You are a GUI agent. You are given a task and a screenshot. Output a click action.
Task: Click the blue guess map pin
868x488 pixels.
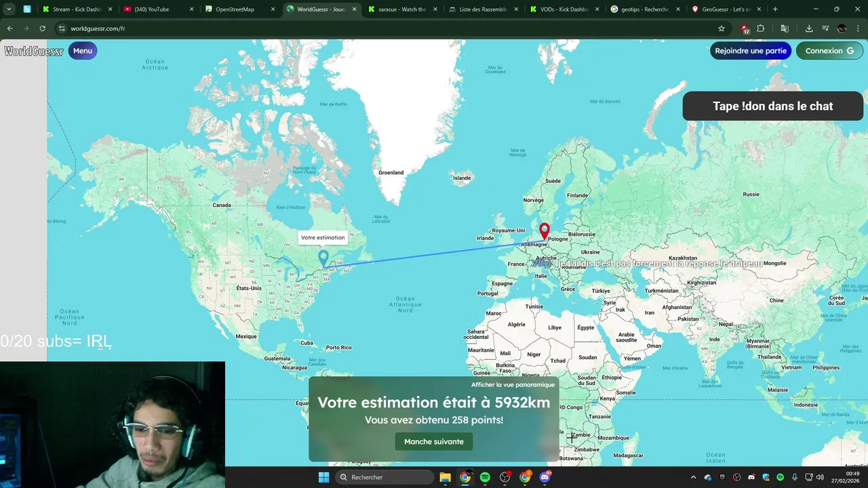[323, 258]
